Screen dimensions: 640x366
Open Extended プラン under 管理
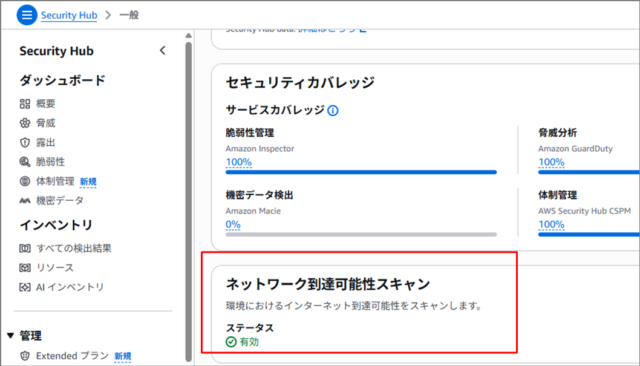coord(72,356)
